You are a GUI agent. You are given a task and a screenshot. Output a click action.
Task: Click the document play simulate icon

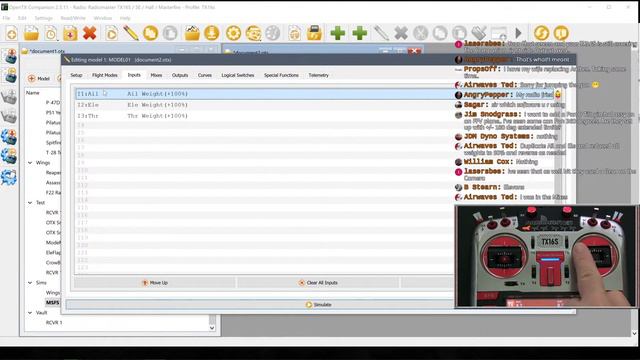[111, 33]
